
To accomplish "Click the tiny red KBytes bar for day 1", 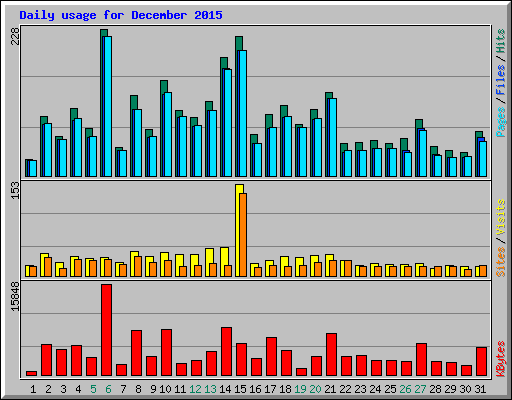I will click(x=32, y=374).
